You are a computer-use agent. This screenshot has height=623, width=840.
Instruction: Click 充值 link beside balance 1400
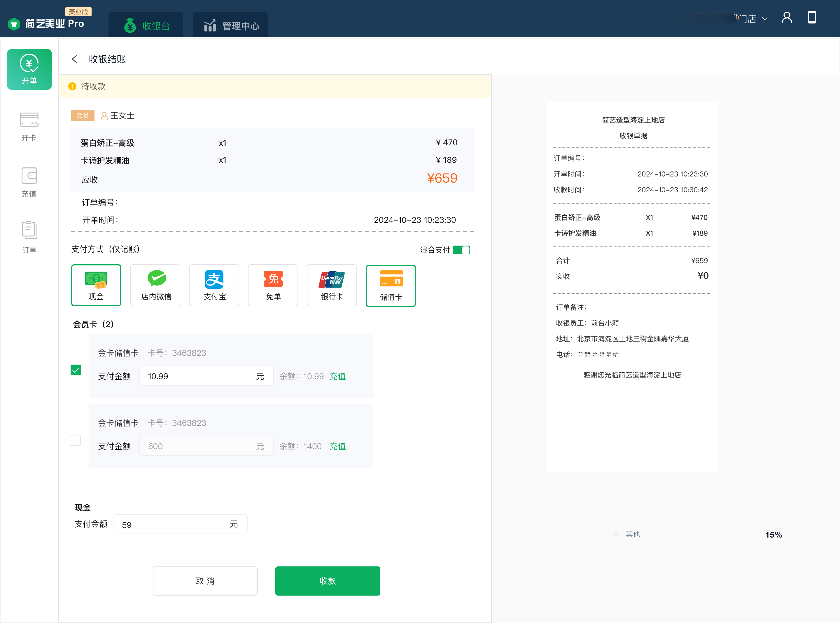tap(337, 446)
